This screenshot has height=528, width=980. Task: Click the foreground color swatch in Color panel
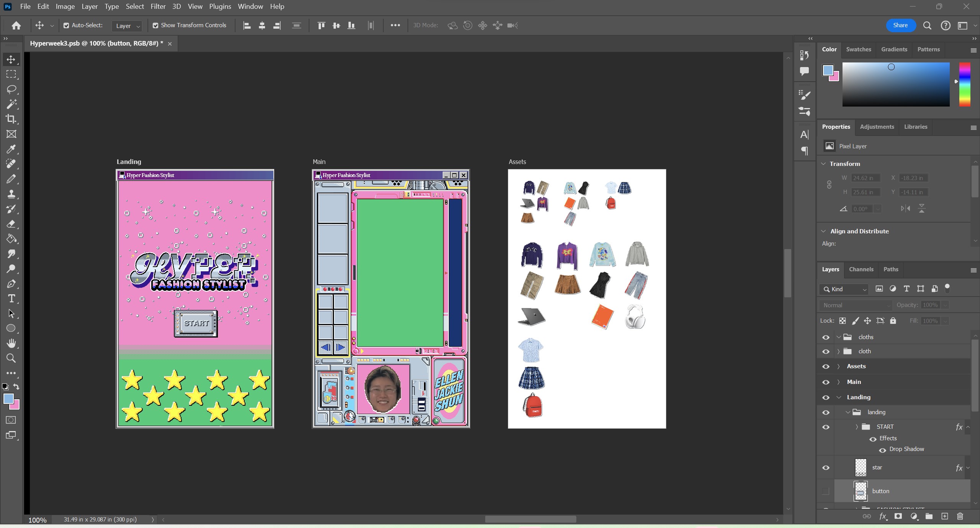click(828, 70)
